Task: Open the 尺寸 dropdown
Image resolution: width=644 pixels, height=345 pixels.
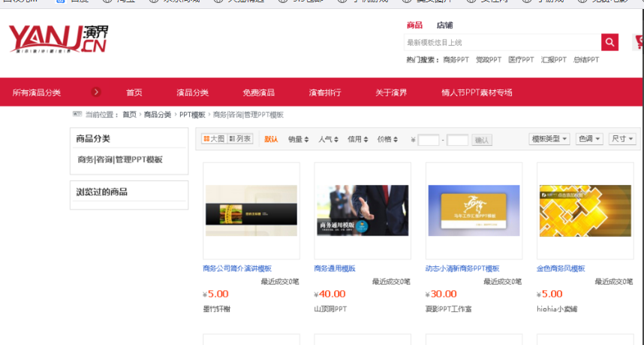Action: pos(622,139)
